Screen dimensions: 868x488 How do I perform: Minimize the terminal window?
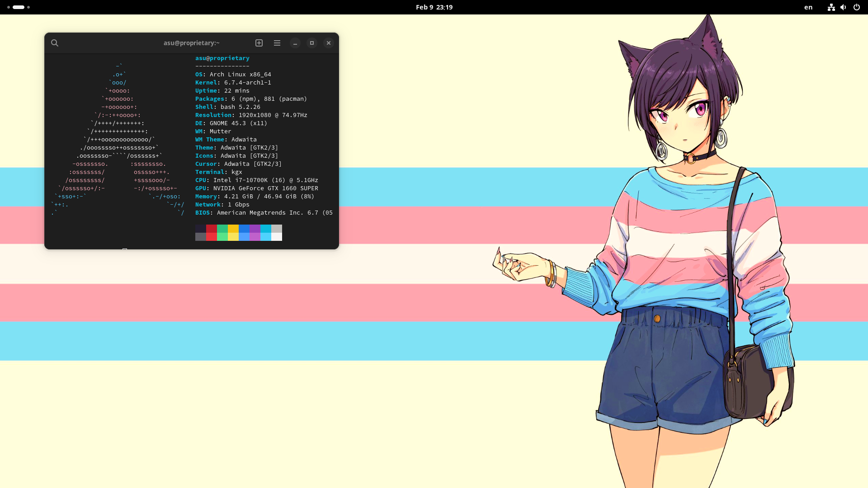coord(295,43)
